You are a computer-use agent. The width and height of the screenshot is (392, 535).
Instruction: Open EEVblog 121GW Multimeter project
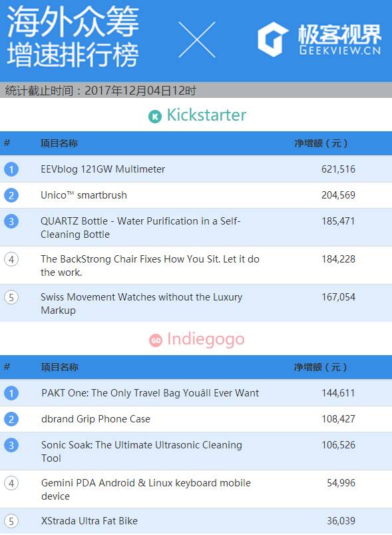coord(102,169)
